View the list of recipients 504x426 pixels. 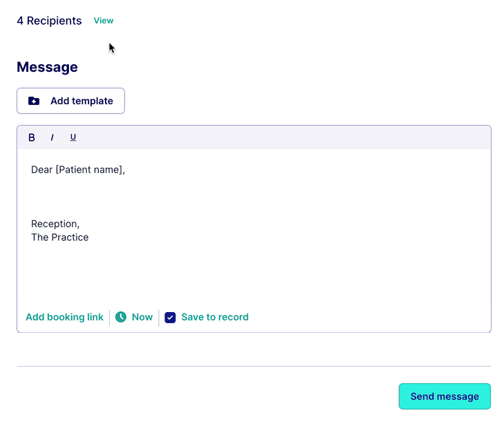(104, 21)
